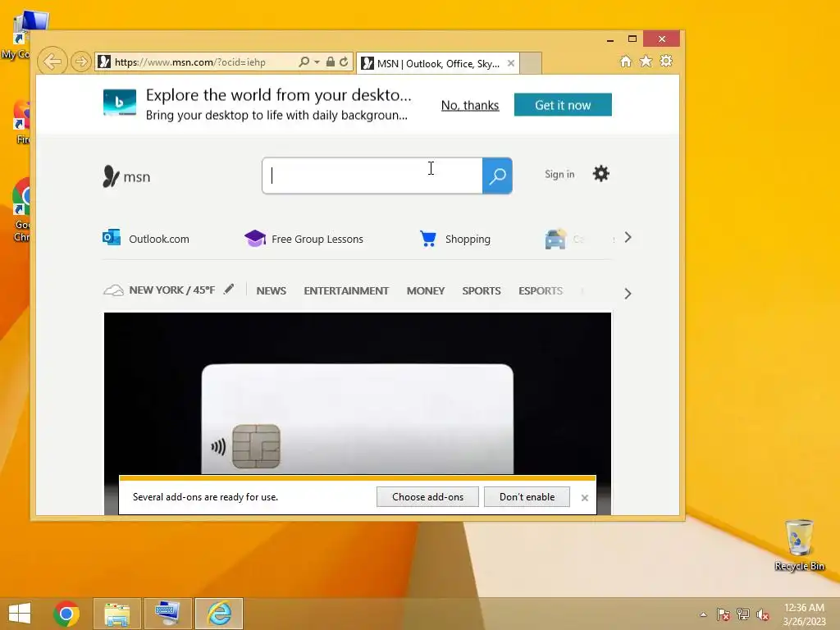Expand more shortcuts with right chevron
The height and width of the screenshot is (630, 840).
(628, 237)
